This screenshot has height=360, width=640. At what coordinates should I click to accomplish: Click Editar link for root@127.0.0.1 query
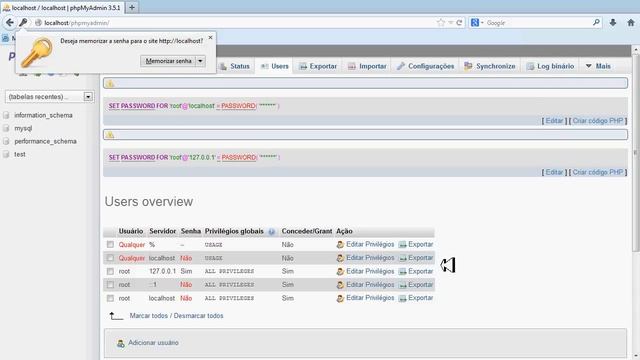point(554,172)
